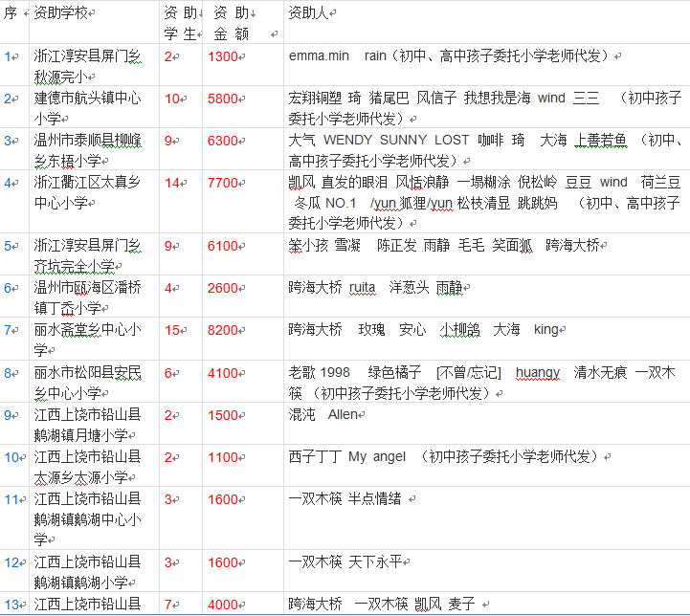This screenshot has height=616, width=690.
Task: Click sponsor text '西子丁丁 My angel'
Action: click(346, 457)
